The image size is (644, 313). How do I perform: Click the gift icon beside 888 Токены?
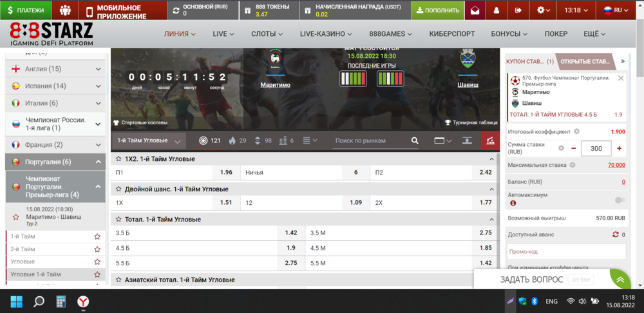(248, 11)
